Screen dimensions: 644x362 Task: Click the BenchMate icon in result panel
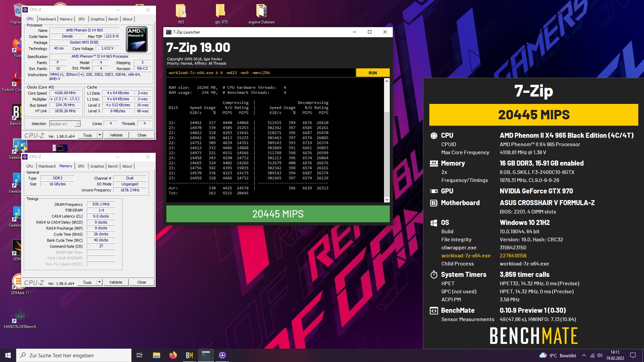tap(434, 311)
